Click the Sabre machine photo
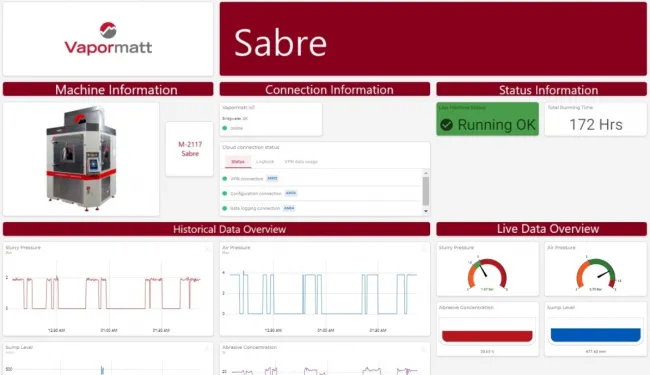The width and height of the screenshot is (650, 375). click(81, 158)
